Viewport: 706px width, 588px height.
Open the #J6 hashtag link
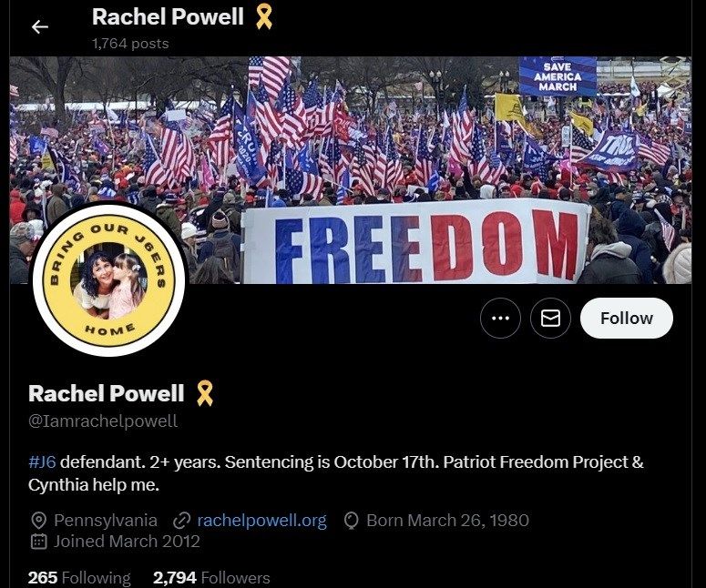(x=42, y=462)
